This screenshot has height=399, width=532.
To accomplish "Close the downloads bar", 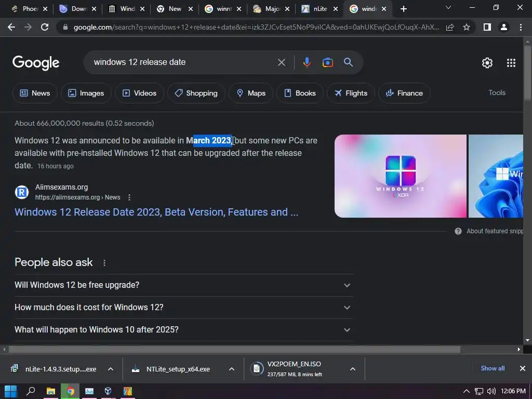I will (x=523, y=368).
